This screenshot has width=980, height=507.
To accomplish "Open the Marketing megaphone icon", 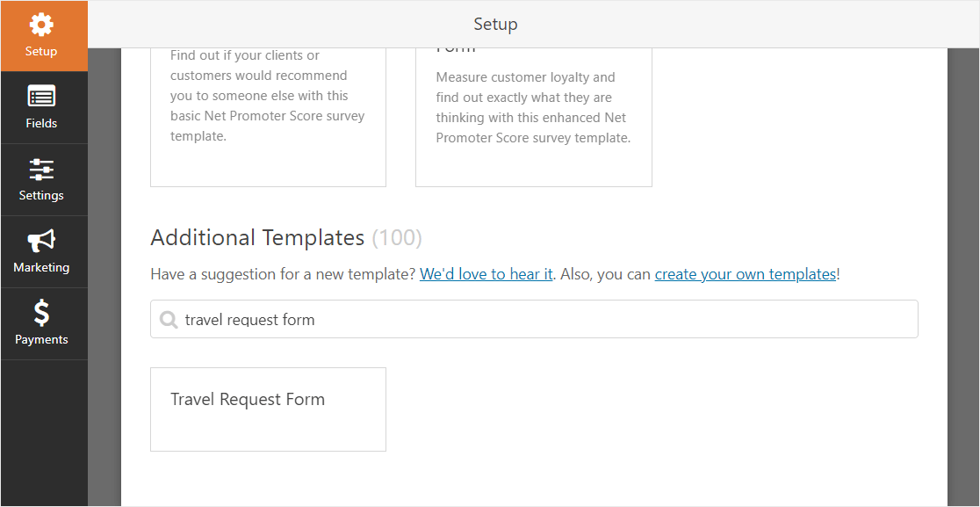I will (41, 242).
